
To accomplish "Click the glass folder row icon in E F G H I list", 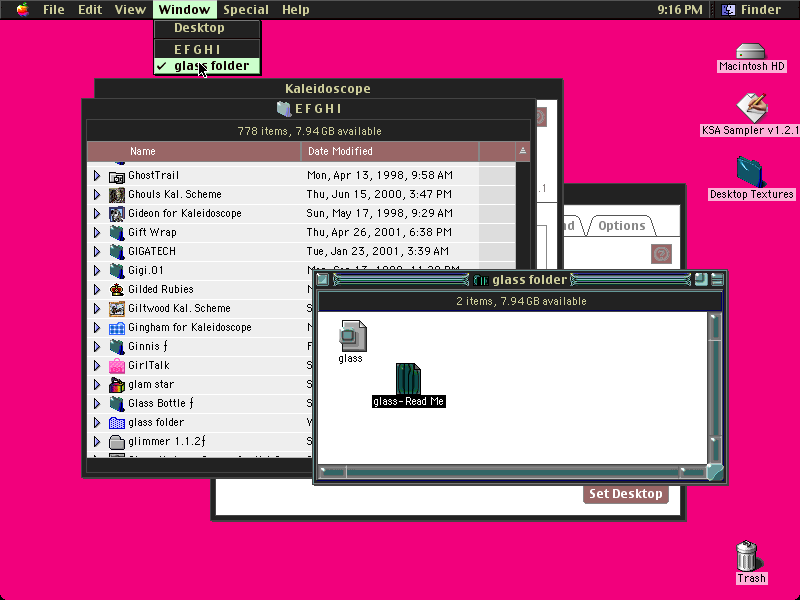I will tap(117, 423).
